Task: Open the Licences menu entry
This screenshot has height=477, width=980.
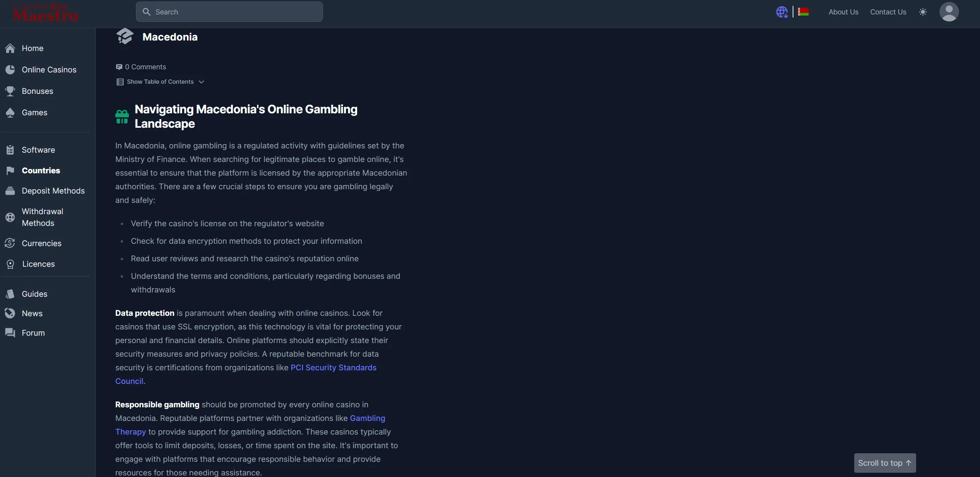Action: click(x=39, y=264)
